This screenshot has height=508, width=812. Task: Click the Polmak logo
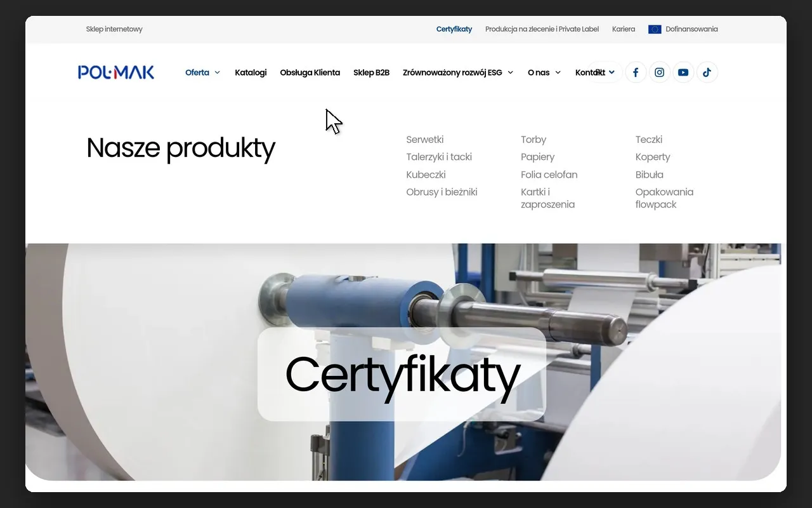116,72
